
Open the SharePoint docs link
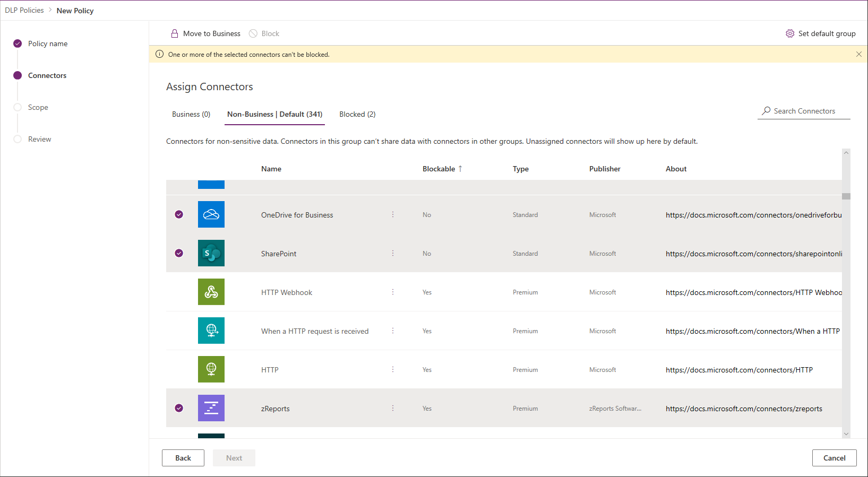pos(754,254)
